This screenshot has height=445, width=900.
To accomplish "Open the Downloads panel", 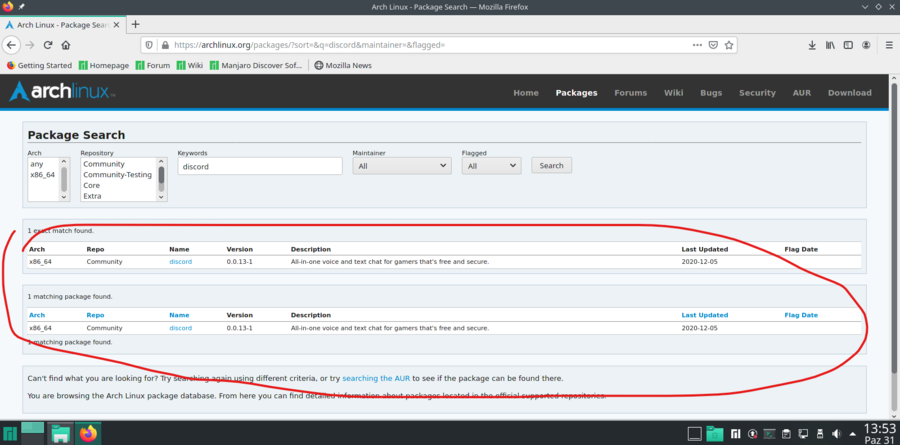I will 812,45.
